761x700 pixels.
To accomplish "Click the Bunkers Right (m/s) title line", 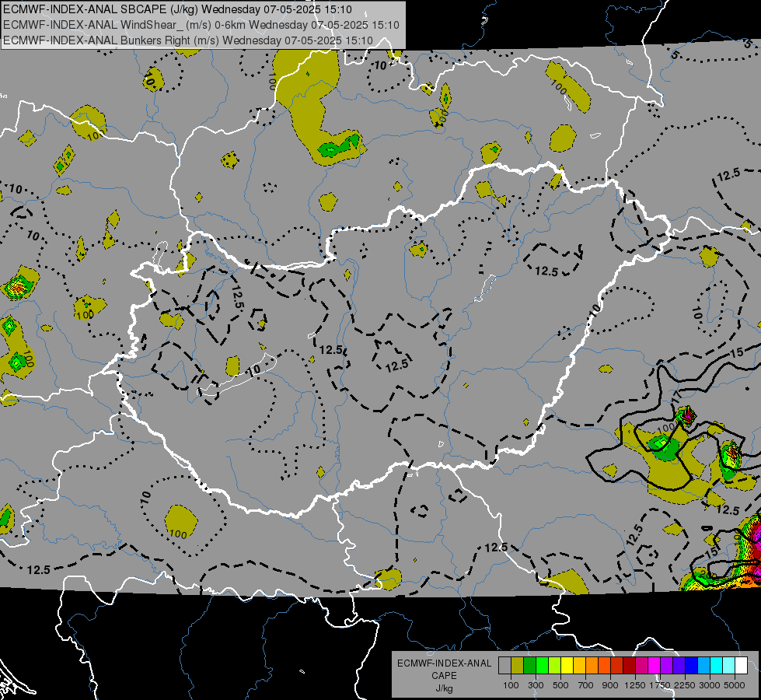I will coord(188,40).
